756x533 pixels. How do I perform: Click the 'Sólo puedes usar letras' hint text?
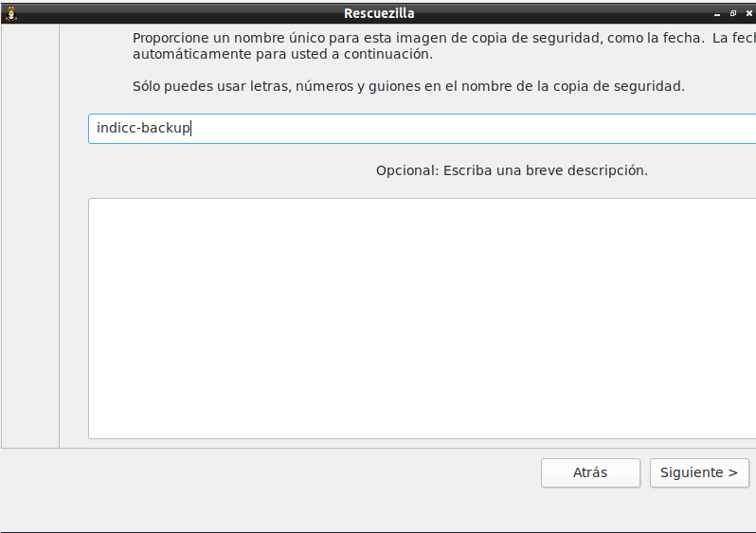408,86
